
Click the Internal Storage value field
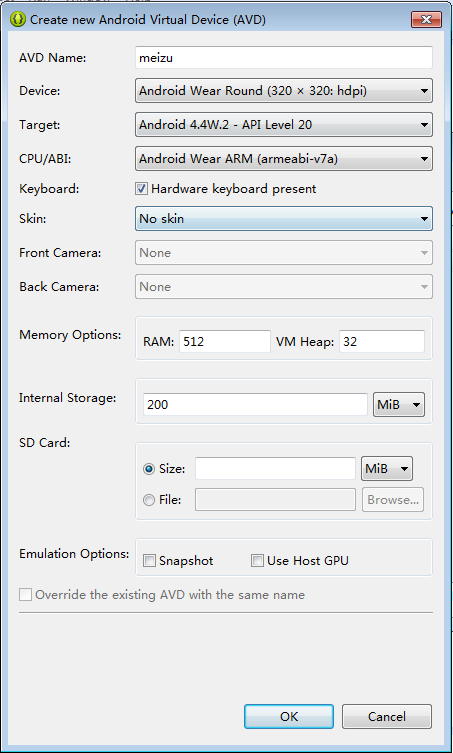(256, 405)
